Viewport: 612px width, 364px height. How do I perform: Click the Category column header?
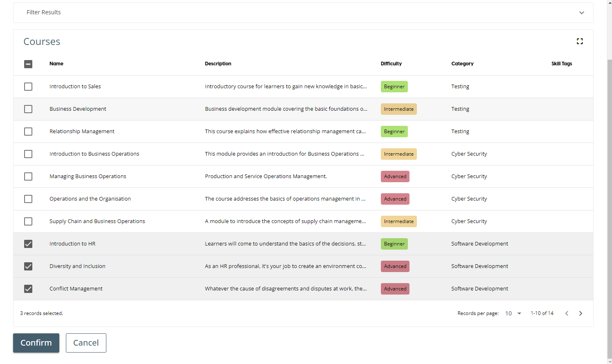pos(462,64)
